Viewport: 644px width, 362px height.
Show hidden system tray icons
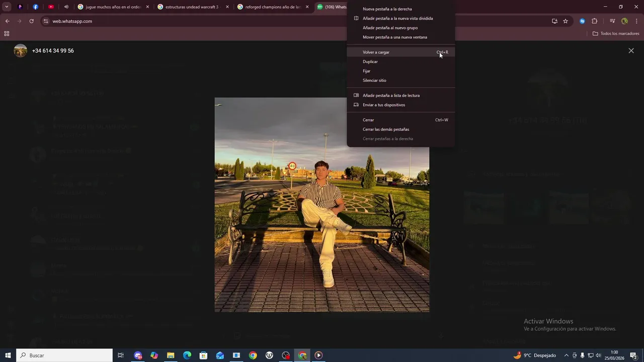(567, 355)
